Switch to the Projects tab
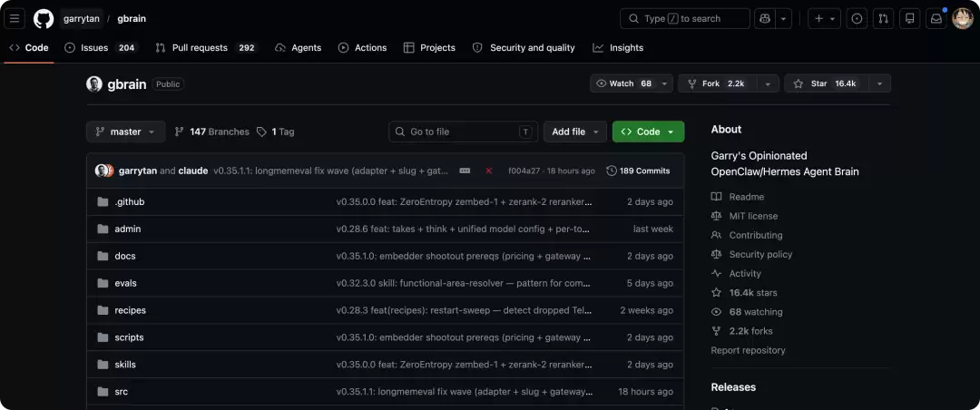980x410 pixels. [x=429, y=47]
